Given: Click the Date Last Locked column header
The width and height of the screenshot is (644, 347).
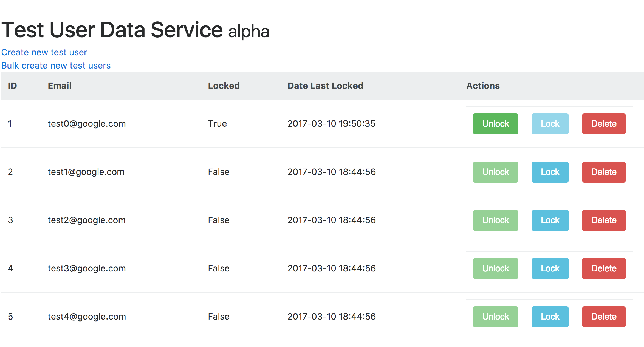Looking at the screenshot, I should tap(325, 86).
